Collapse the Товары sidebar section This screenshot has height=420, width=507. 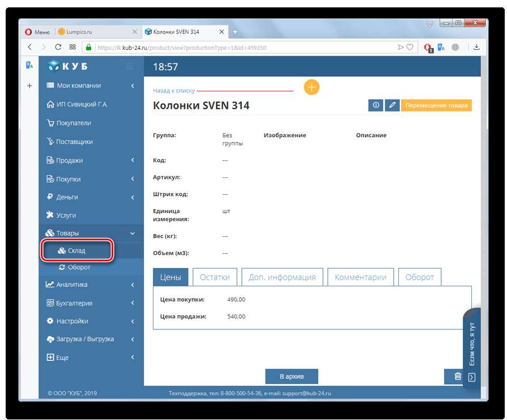click(x=91, y=233)
